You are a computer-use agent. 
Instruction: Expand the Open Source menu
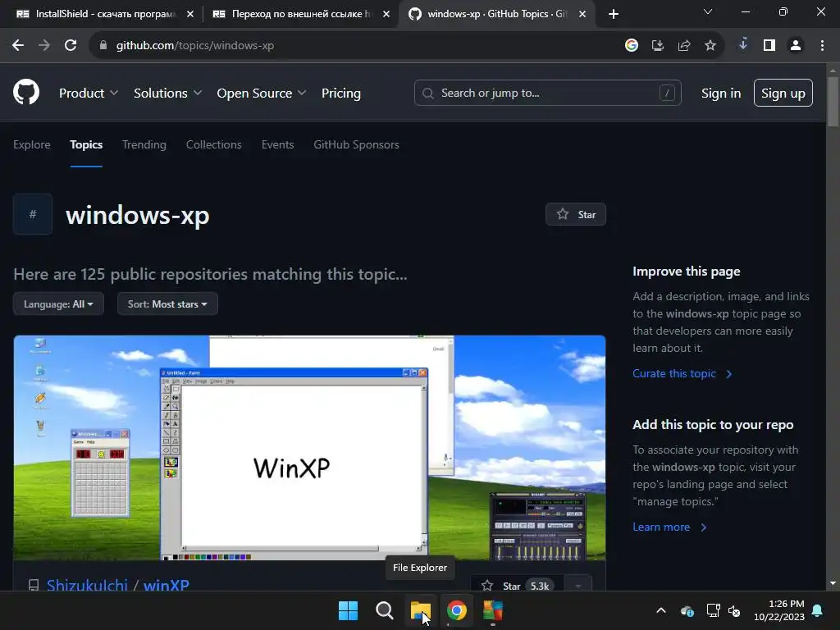pyautogui.click(x=262, y=94)
